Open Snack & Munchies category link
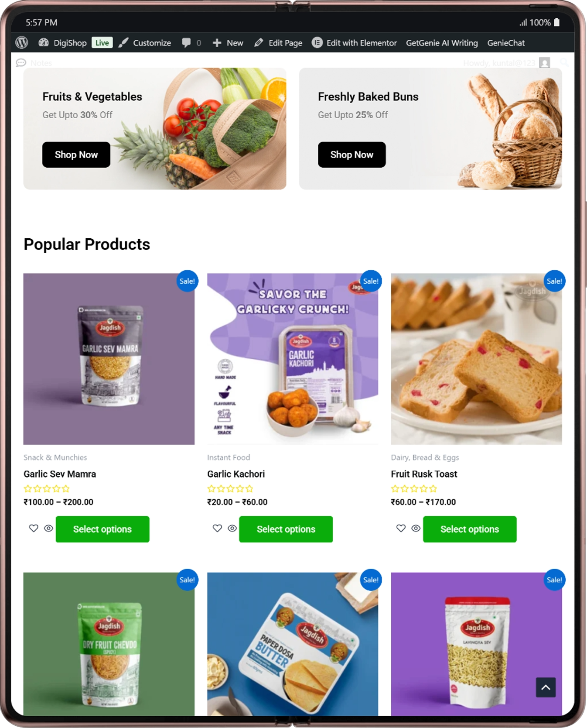Screen dimensions: 587x728 coord(55,457)
